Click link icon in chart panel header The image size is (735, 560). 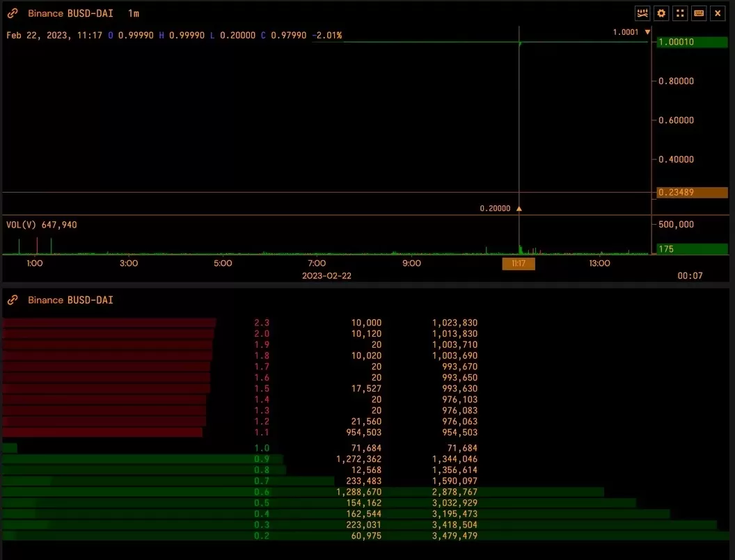[13, 13]
